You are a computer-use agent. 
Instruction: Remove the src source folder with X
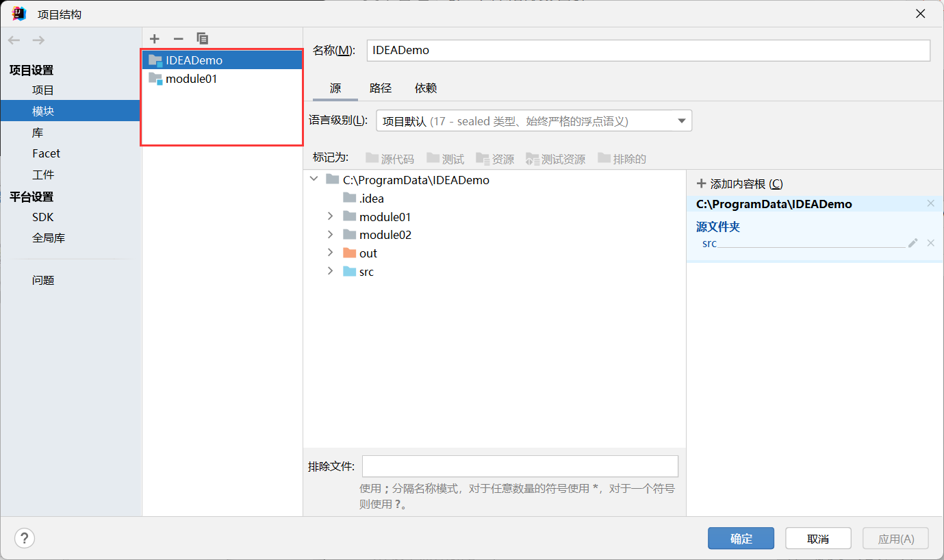930,243
